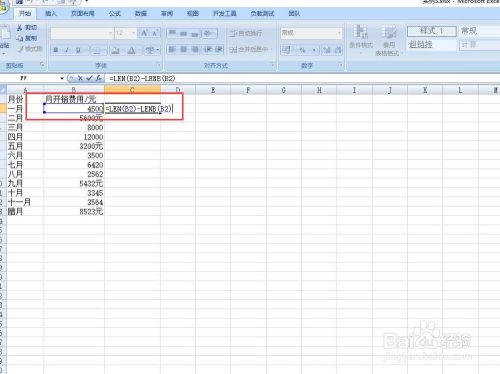Click inside the formula bar text

(142, 78)
